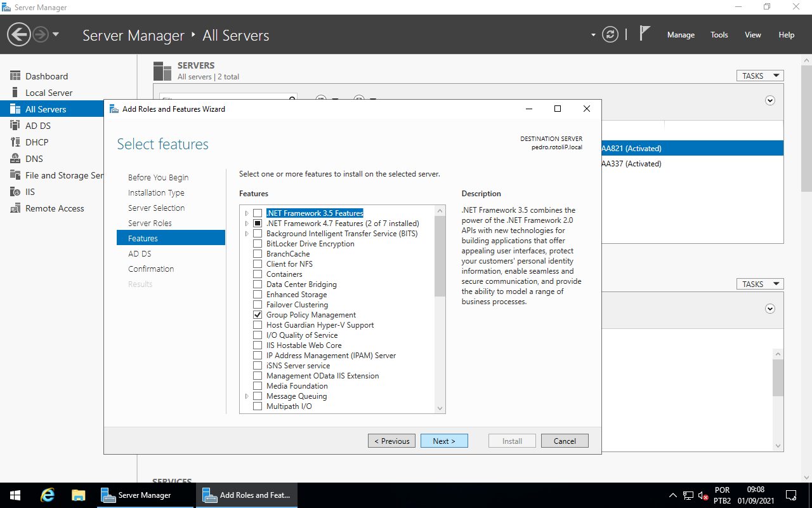Launch Internet Explorer from the taskbar
This screenshot has width=812, height=508.
click(47, 495)
